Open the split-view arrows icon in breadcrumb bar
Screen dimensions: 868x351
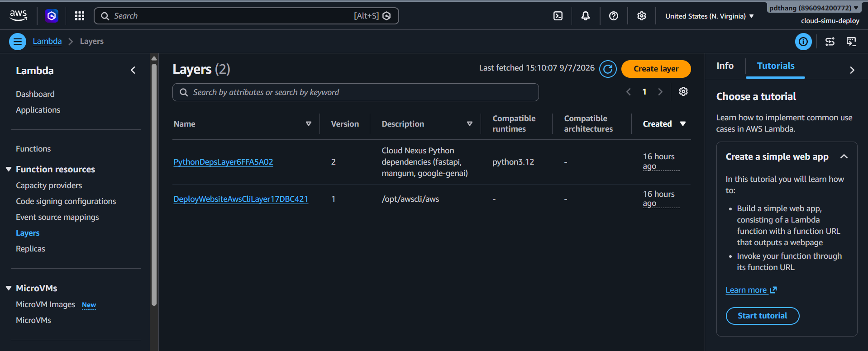pyautogui.click(x=830, y=42)
